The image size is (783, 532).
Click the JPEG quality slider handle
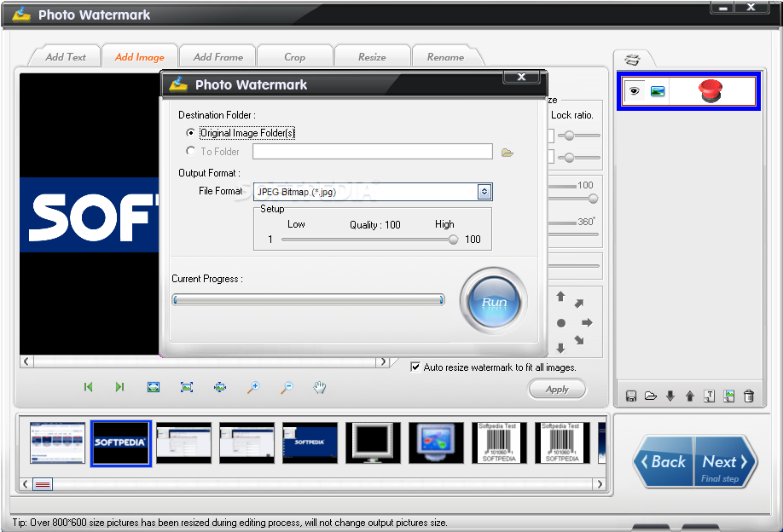coord(454,240)
